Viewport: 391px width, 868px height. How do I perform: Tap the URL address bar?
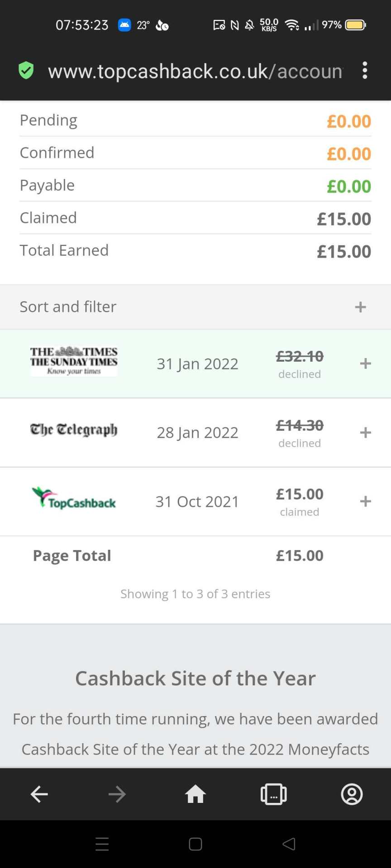pos(195,71)
